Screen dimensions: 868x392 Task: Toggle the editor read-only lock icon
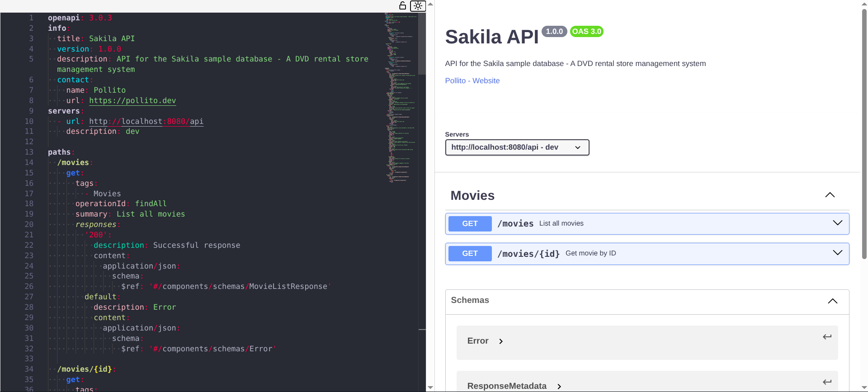click(x=402, y=5)
